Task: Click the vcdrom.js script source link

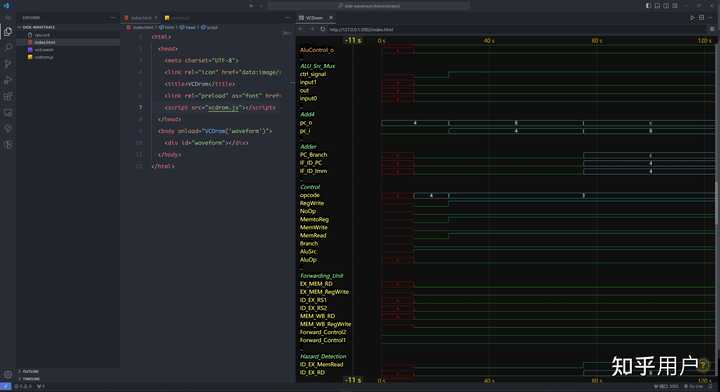Action: 223,107
